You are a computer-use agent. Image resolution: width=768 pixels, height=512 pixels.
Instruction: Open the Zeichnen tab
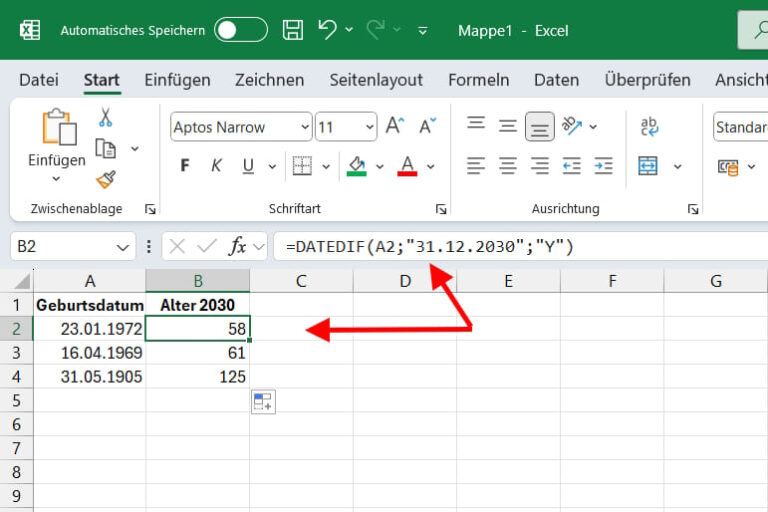click(x=269, y=80)
